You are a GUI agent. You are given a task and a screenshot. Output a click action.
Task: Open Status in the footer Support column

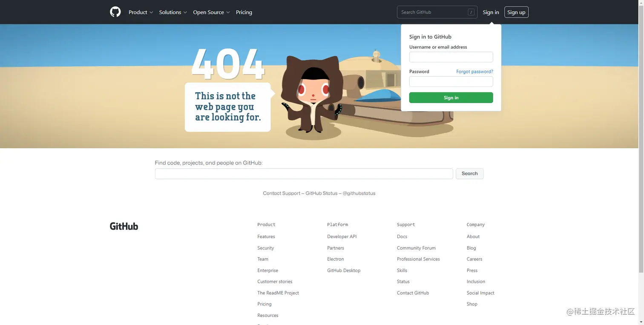click(403, 282)
